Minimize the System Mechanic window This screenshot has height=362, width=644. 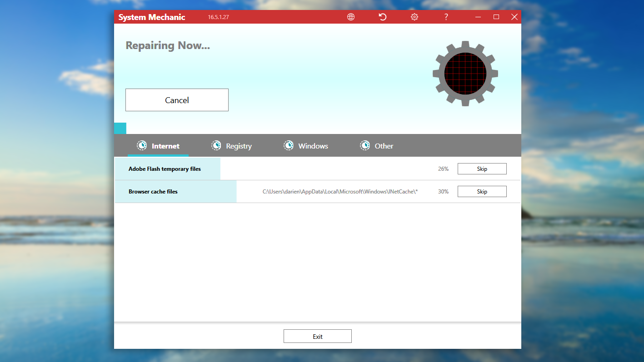pyautogui.click(x=478, y=17)
